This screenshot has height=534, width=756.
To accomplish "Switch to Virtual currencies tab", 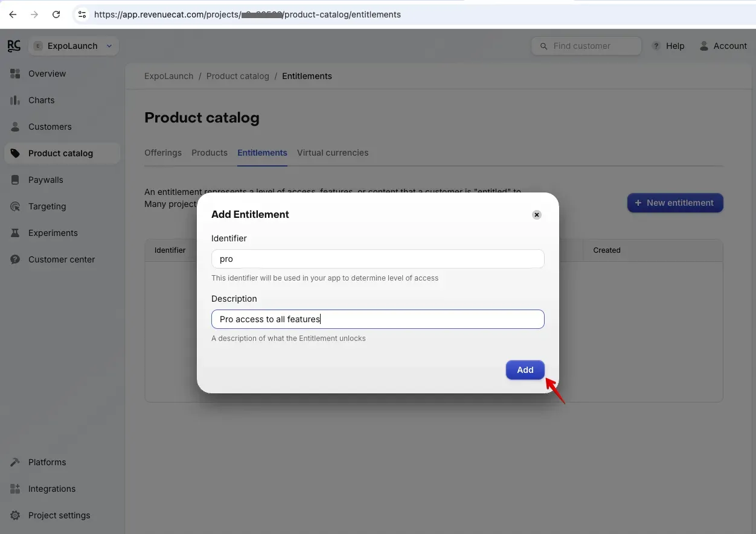I will (x=333, y=153).
